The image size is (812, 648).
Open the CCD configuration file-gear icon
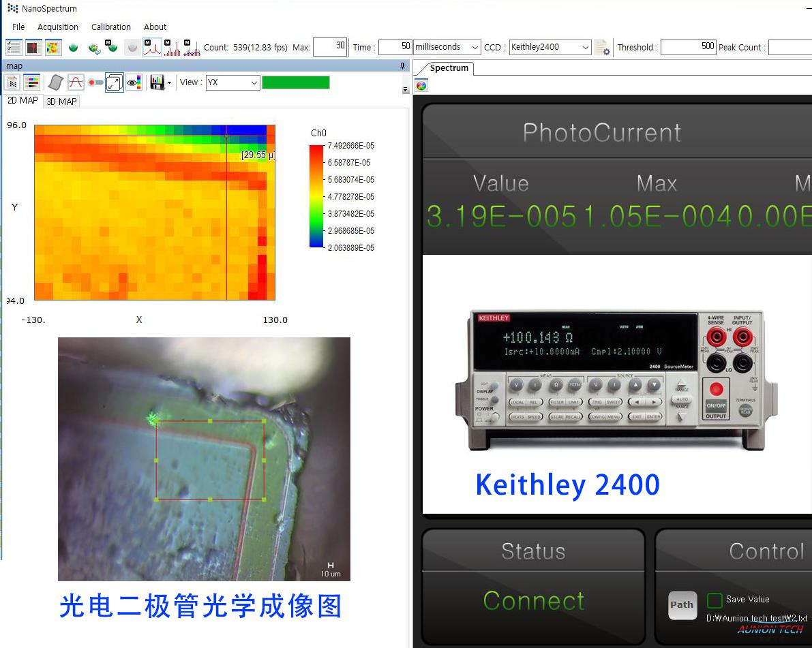(601, 48)
